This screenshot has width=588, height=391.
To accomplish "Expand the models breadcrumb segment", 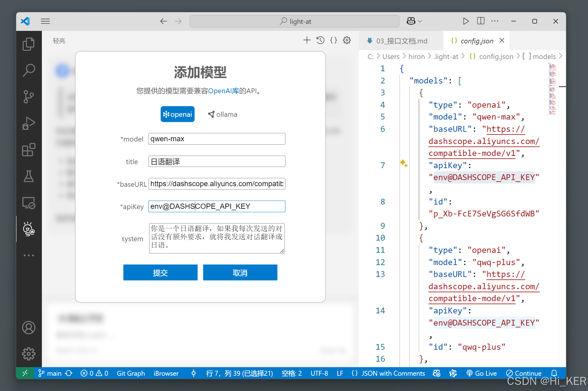I will point(544,57).
